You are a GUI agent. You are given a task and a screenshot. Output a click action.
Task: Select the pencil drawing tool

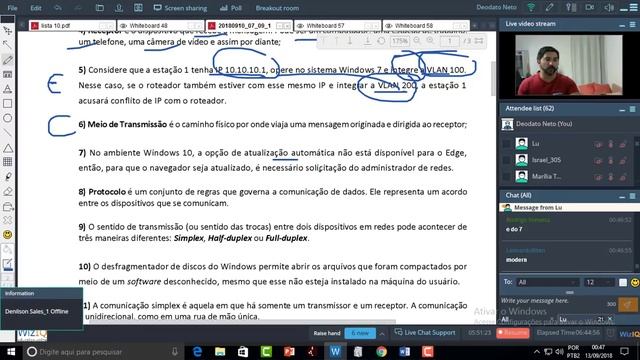[7, 60]
